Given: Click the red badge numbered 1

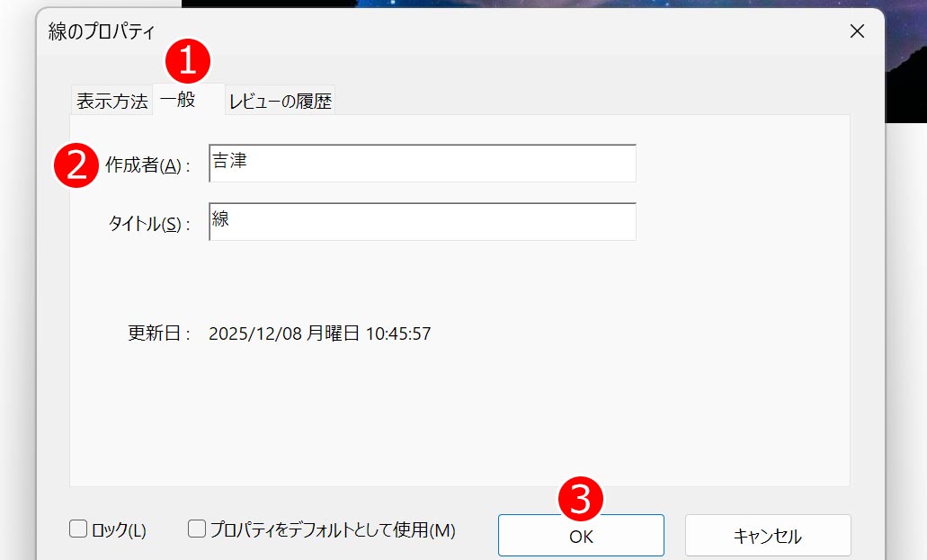Looking at the screenshot, I should tap(189, 62).
